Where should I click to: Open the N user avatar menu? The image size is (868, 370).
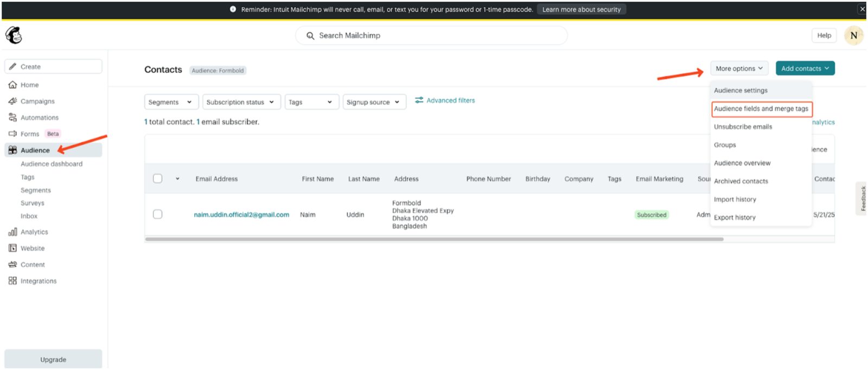853,36
